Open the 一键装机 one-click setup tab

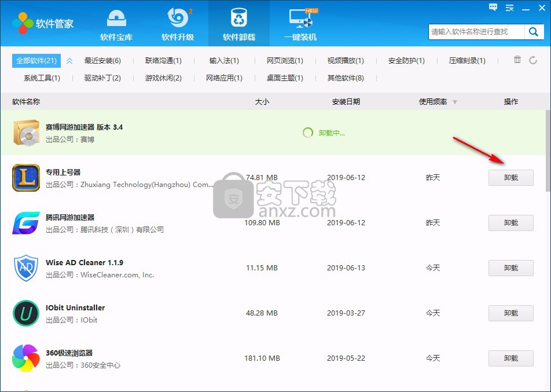pos(300,24)
